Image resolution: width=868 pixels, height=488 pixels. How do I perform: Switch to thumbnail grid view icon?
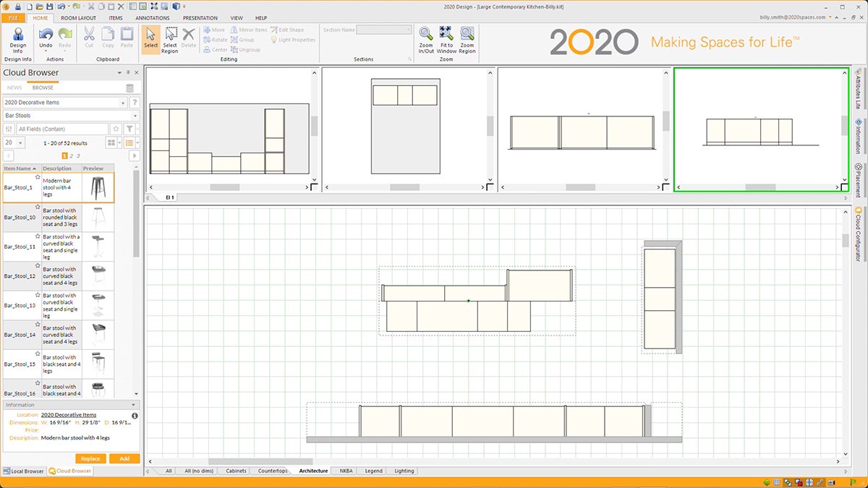111,143
